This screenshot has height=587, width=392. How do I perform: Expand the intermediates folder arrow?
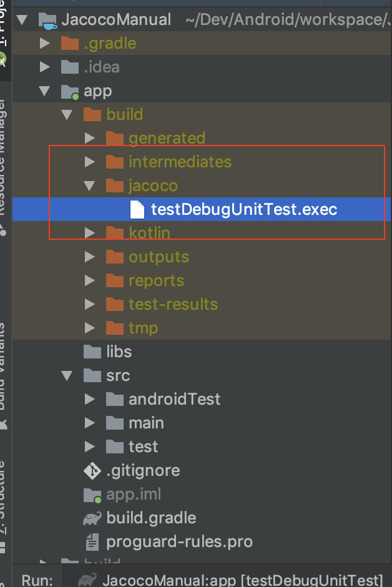tap(90, 162)
